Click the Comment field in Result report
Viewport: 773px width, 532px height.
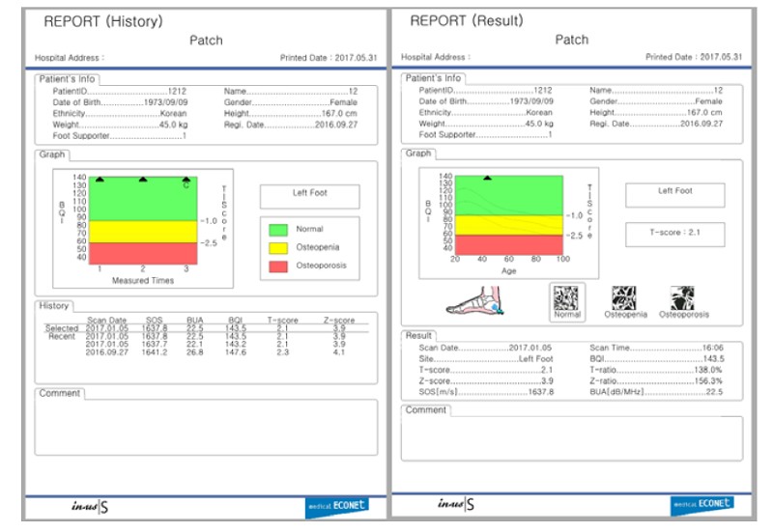pos(572,437)
